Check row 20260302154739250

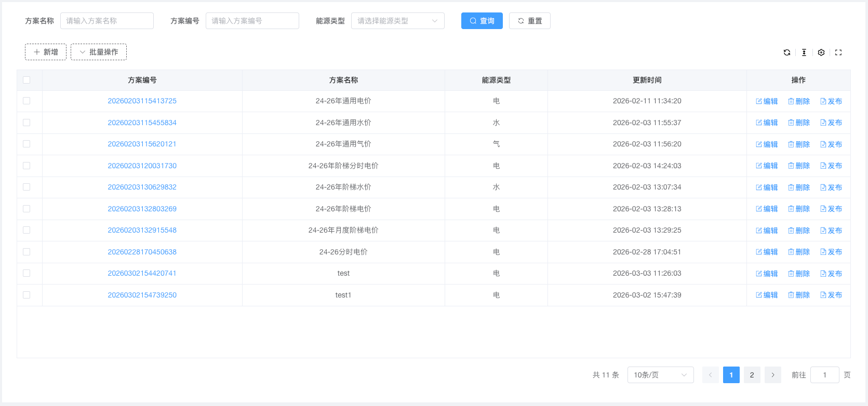pyautogui.click(x=26, y=295)
